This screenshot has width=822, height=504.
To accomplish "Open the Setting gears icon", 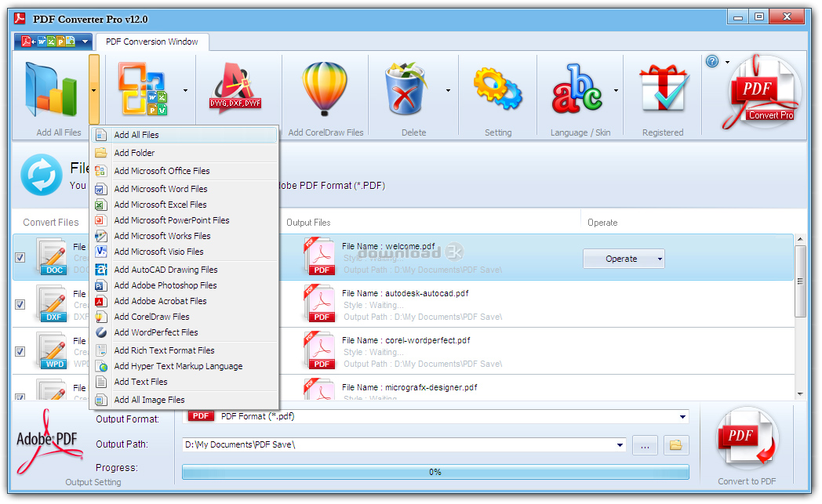I will click(497, 89).
